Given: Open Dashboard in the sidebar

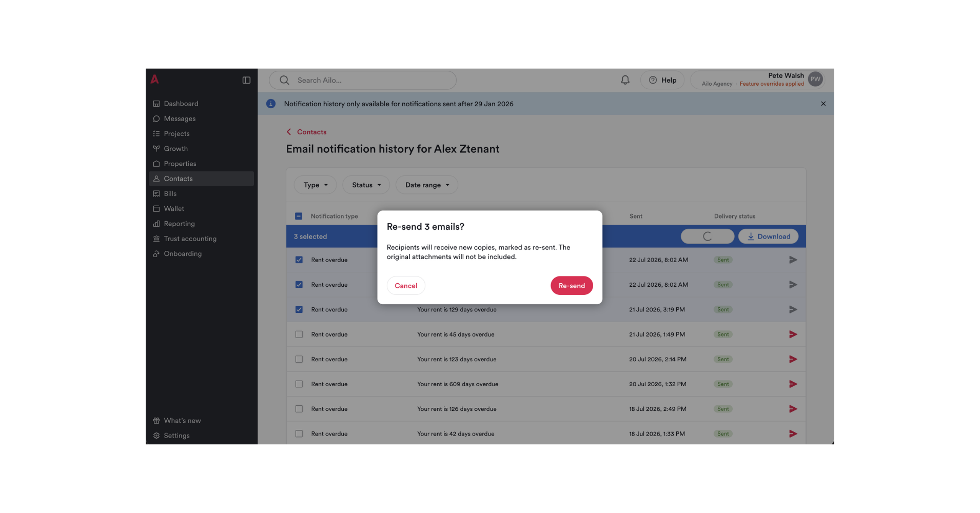Looking at the screenshot, I should click(x=201, y=104).
